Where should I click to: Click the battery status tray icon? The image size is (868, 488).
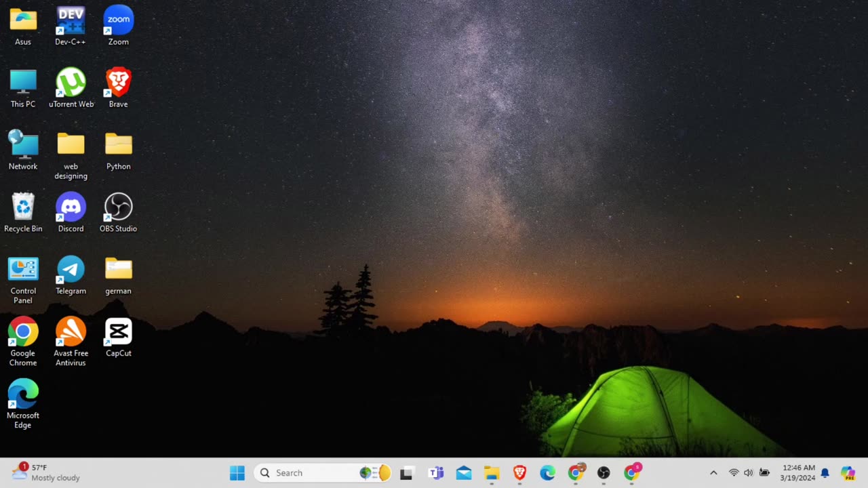coord(764,473)
